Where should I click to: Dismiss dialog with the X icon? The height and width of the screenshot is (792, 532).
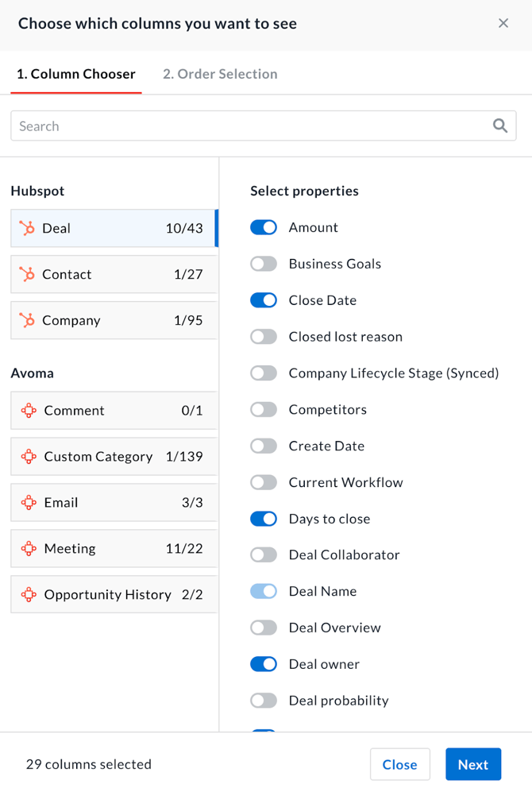(x=503, y=23)
